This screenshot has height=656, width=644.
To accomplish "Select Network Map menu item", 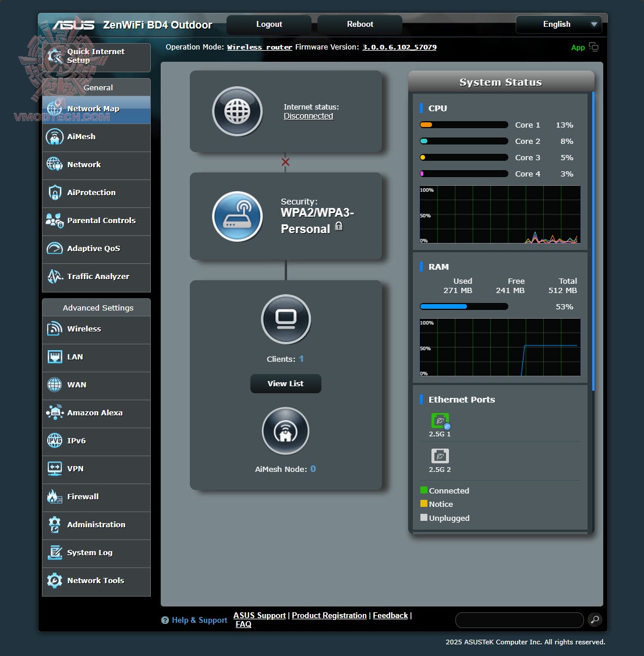I will click(x=96, y=110).
